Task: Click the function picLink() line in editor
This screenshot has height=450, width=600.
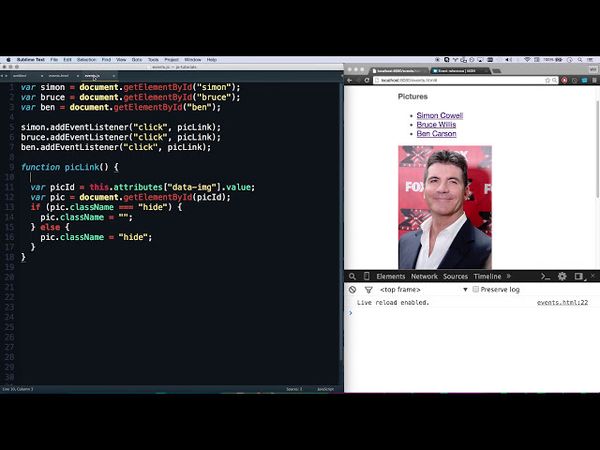Action: (x=70, y=167)
